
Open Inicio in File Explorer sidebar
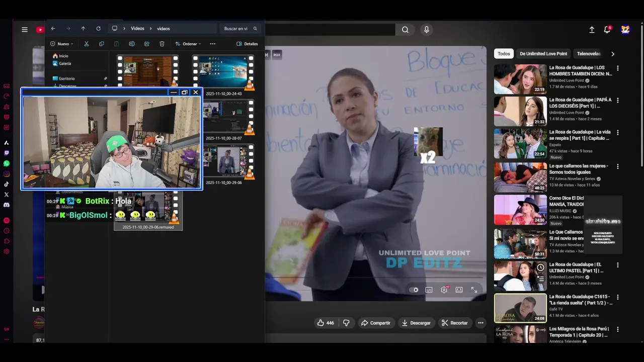60,56
